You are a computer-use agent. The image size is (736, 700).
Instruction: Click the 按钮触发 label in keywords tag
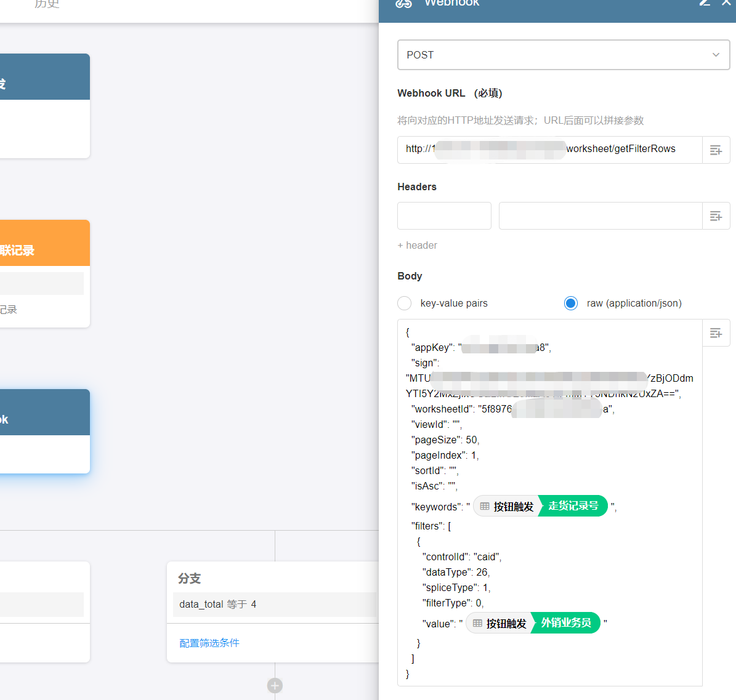514,506
